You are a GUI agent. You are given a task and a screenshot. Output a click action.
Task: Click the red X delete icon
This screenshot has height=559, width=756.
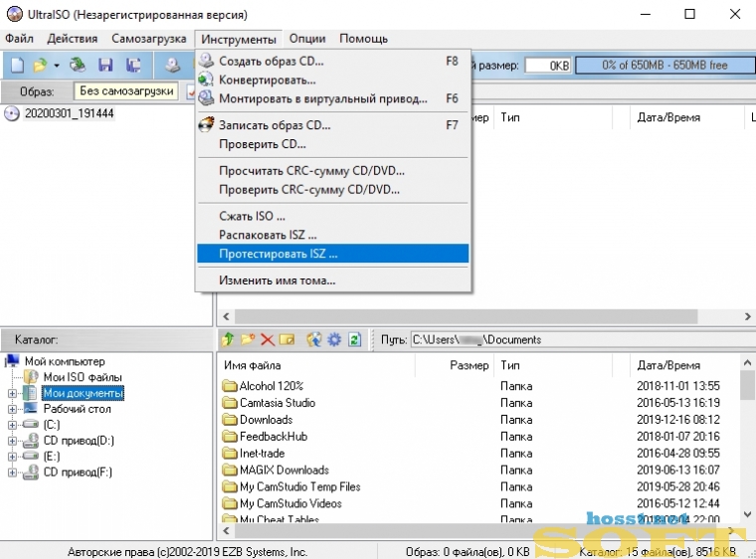tap(268, 340)
